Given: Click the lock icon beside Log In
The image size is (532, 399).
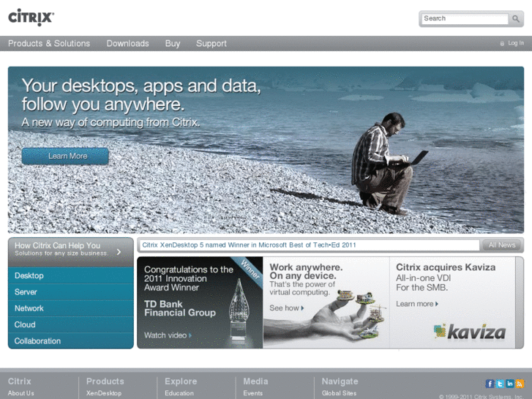Looking at the screenshot, I should [502, 43].
